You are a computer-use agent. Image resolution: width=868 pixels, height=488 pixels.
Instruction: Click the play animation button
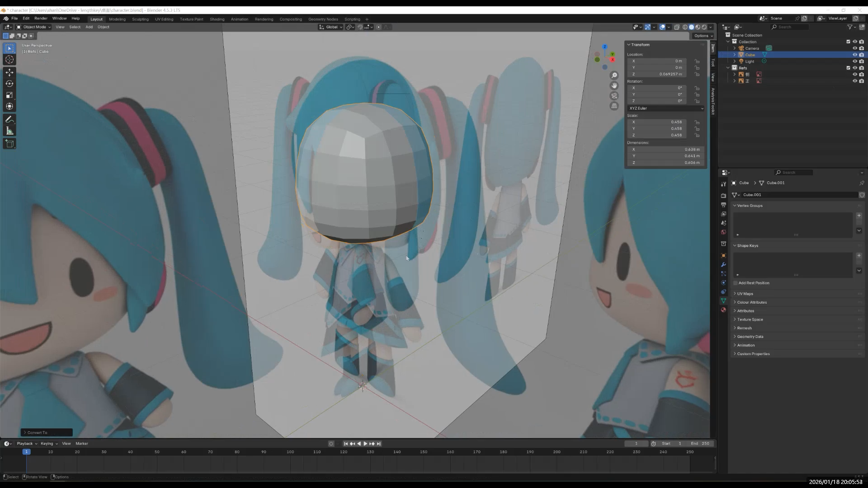point(365,444)
